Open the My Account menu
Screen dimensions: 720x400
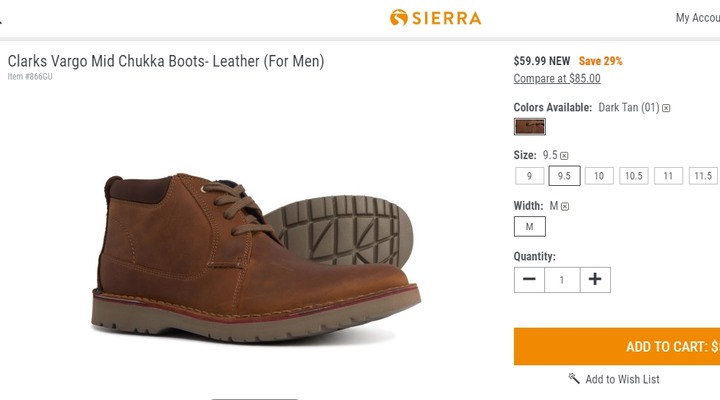point(698,18)
